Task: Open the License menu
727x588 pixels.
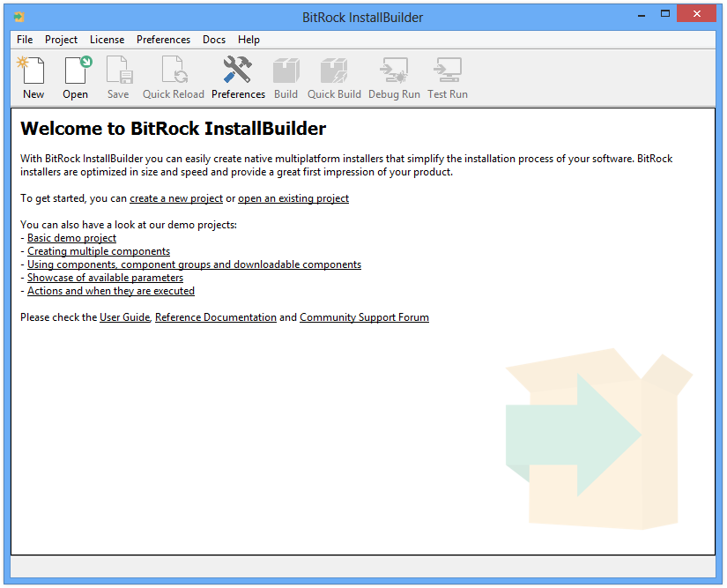Action: coord(107,40)
